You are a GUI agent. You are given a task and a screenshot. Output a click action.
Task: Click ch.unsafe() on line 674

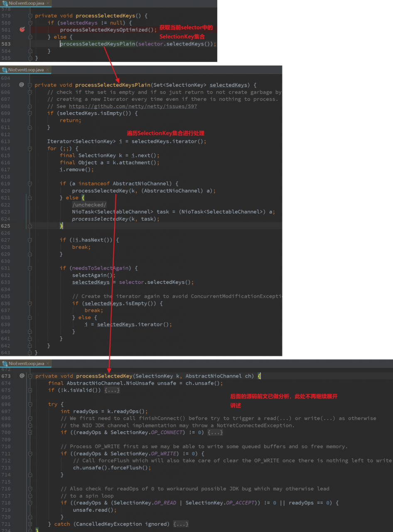(x=203, y=383)
